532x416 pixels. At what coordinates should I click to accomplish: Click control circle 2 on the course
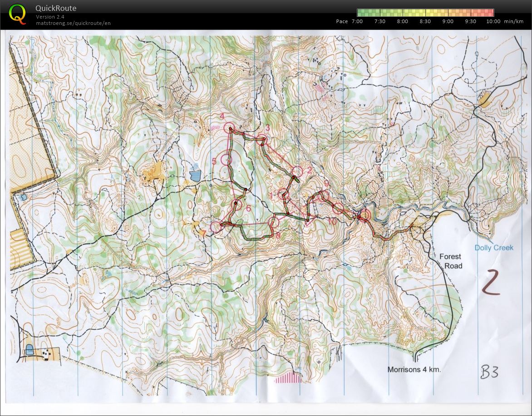(297, 171)
